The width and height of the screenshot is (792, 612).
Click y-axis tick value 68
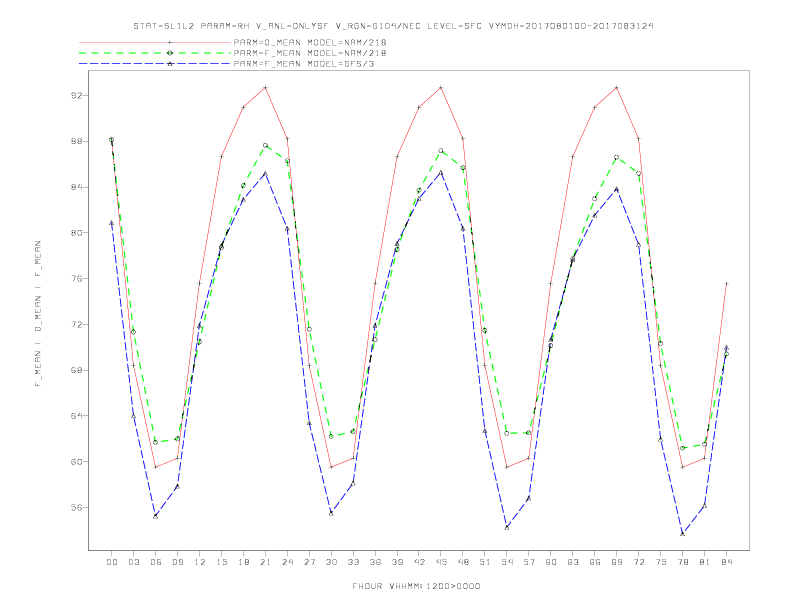(x=77, y=370)
